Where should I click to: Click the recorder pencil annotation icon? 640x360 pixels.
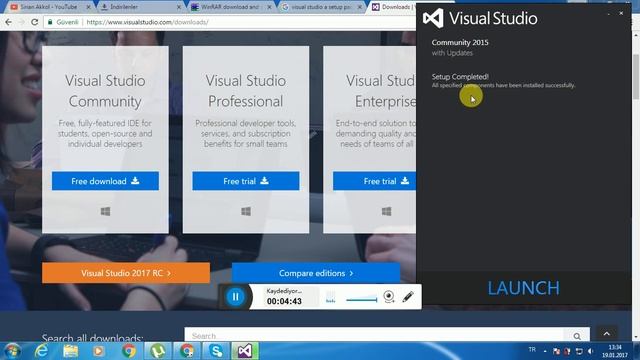click(408, 297)
